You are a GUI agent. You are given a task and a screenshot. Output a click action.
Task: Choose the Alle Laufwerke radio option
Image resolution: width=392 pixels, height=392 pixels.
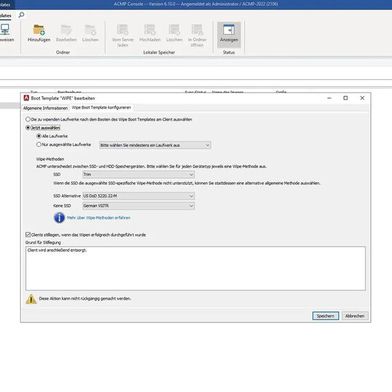(39, 136)
